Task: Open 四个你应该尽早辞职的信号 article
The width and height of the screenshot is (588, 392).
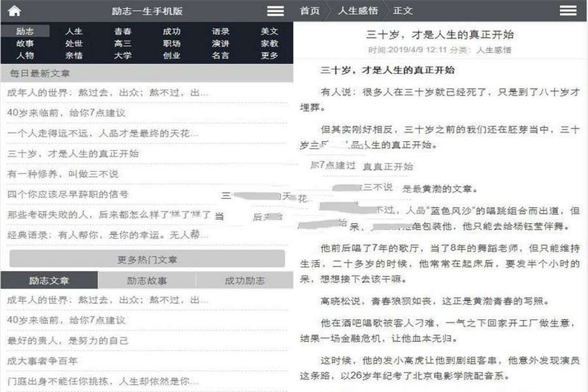Action: [x=67, y=194]
